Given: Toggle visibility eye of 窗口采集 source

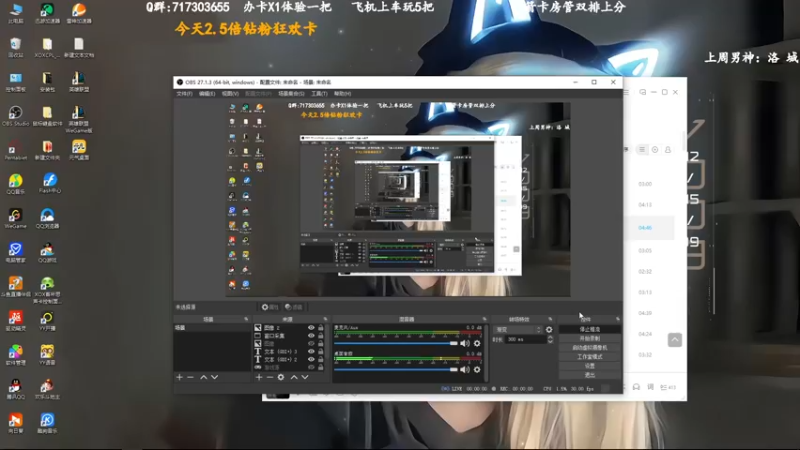Looking at the screenshot, I should [x=311, y=336].
